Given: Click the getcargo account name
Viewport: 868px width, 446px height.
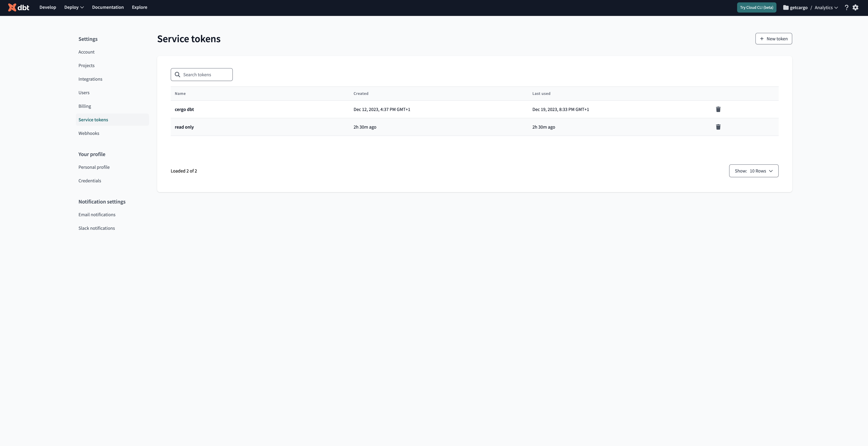Looking at the screenshot, I should 799,7.
